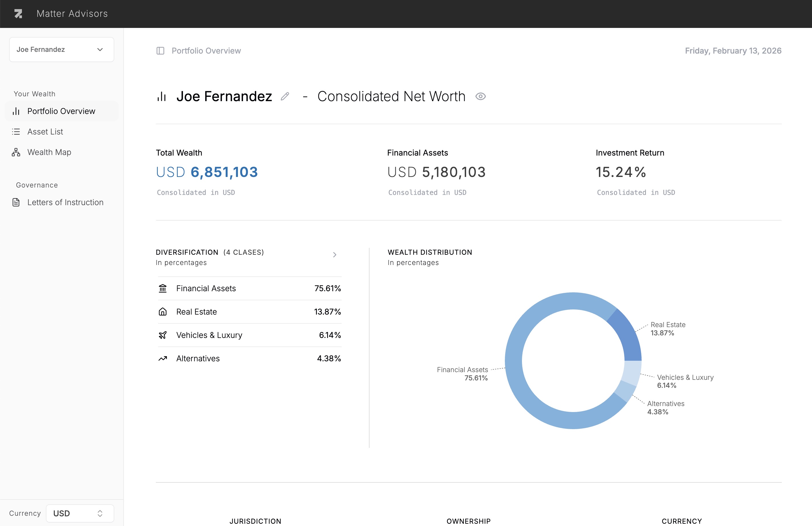The image size is (812, 526).
Task: Open the currency selector showing USD
Action: [x=79, y=513]
